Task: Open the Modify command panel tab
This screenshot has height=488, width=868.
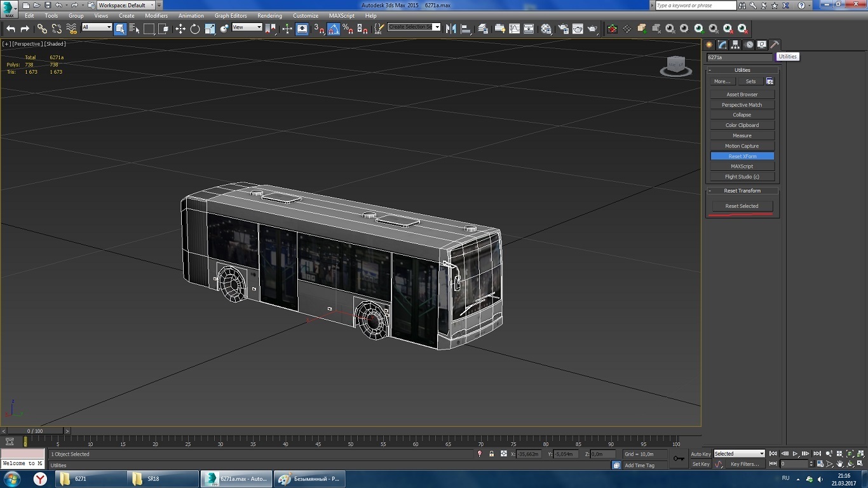Action: point(722,44)
